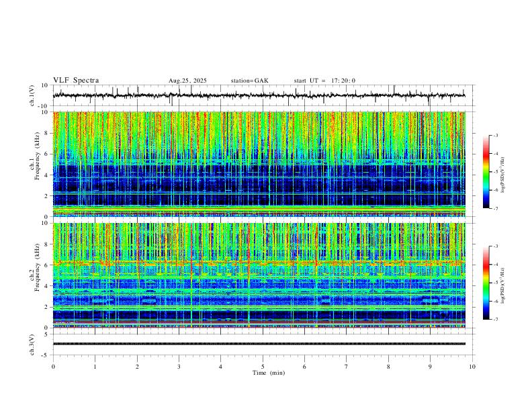The image size is (532, 411).
Task: Click the upper colorbar 'log(PSD)(V²/Hz)' label
Action: tap(503, 175)
